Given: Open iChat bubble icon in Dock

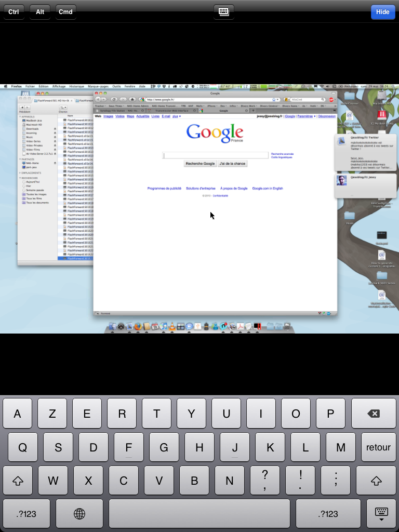Looking at the screenshot, I should (189, 326).
